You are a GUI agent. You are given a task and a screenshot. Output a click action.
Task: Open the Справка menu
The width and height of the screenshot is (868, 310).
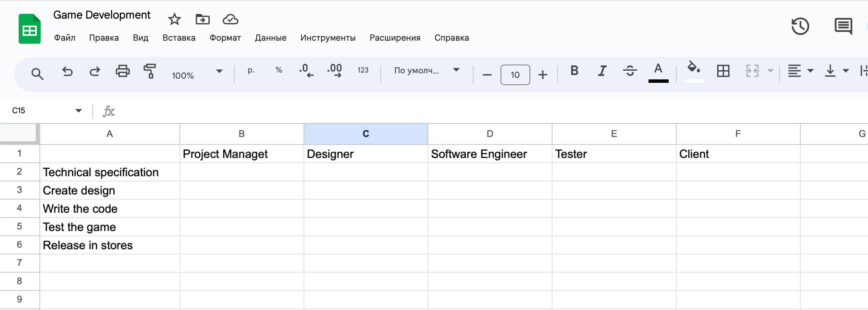click(x=451, y=38)
